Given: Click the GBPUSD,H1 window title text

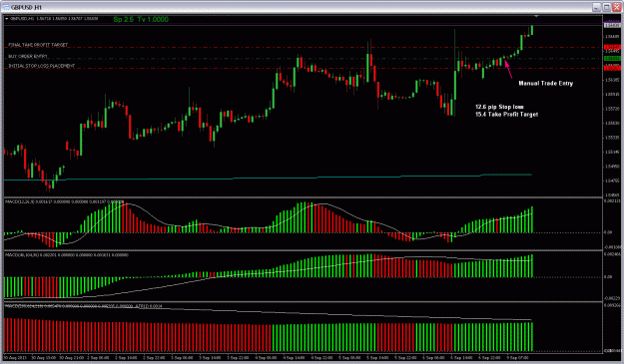Looking at the screenshot, I should pos(26,7).
